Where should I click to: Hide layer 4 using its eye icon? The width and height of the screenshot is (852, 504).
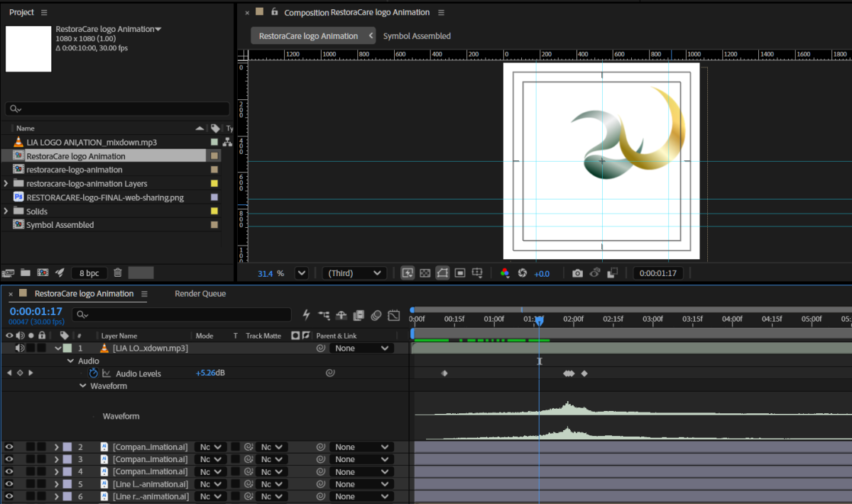pyautogui.click(x=9, y=471)
